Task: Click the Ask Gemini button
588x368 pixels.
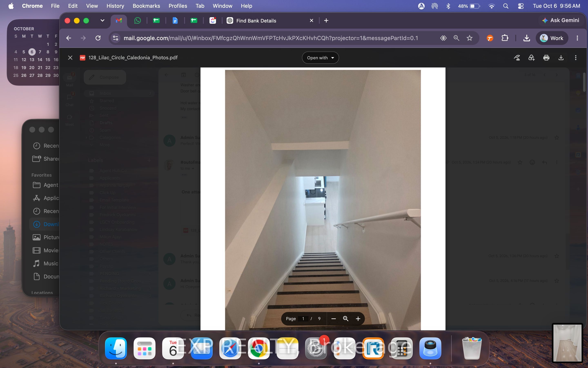Action: pos(561,20)
